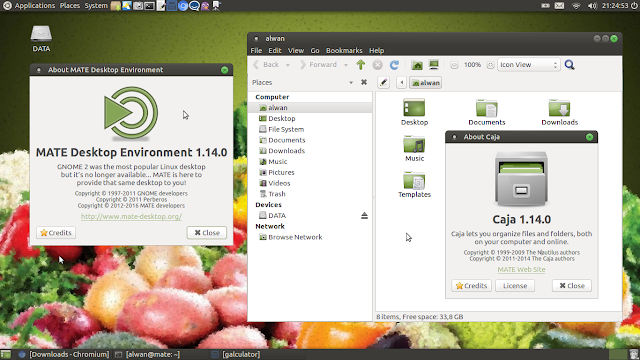Open the calculator launcher in the top panel
The image size is (640, 360).
[172, 6]
